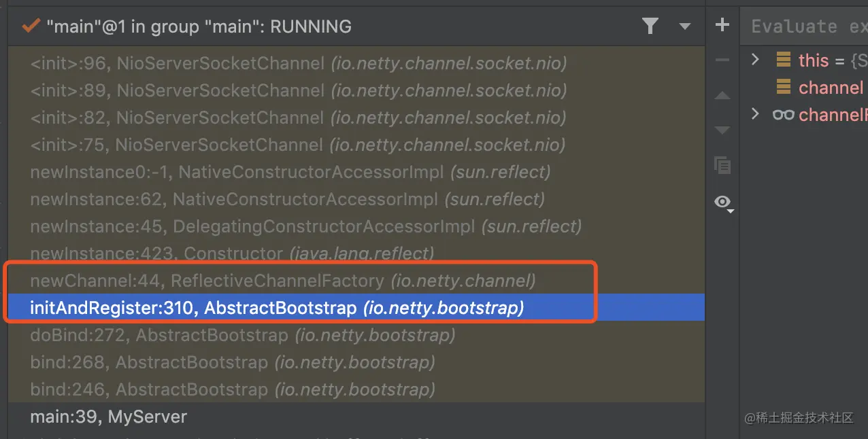Select frame <init>:89, NioServerSocketChannel
The image size is (868, 439).
pyautogui.click(x=356, y=90)
